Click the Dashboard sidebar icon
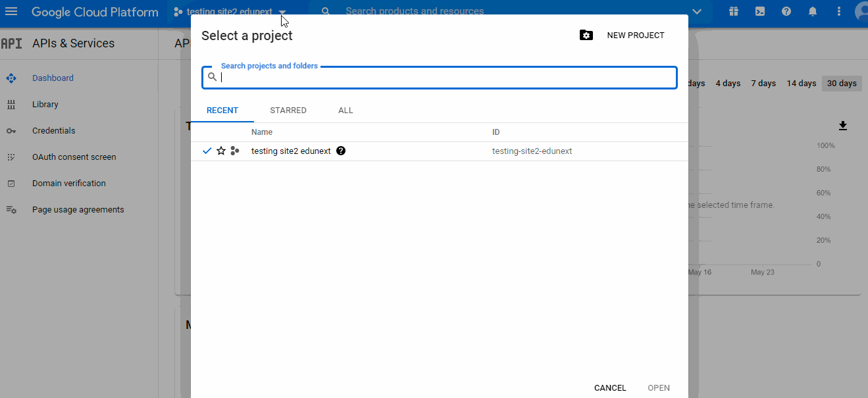The height and width of the screenshot is (398, 868). pos(11,78)
